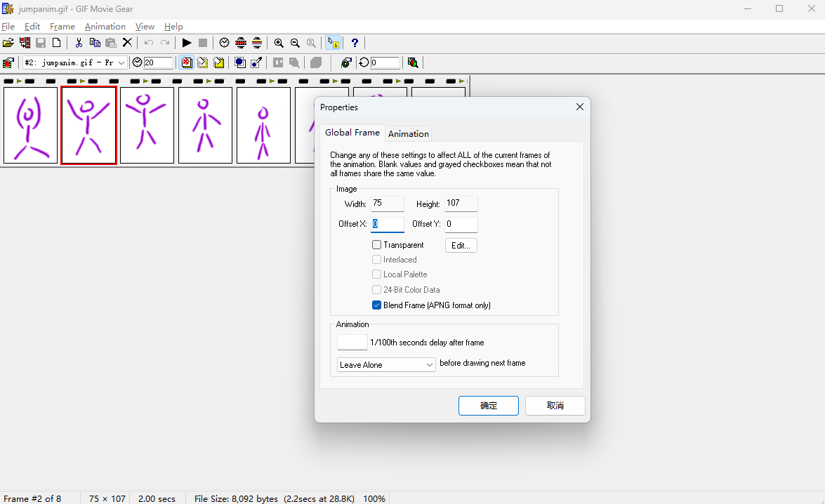Click the Zoom In magnifier icon

click(x=279, y=43)
